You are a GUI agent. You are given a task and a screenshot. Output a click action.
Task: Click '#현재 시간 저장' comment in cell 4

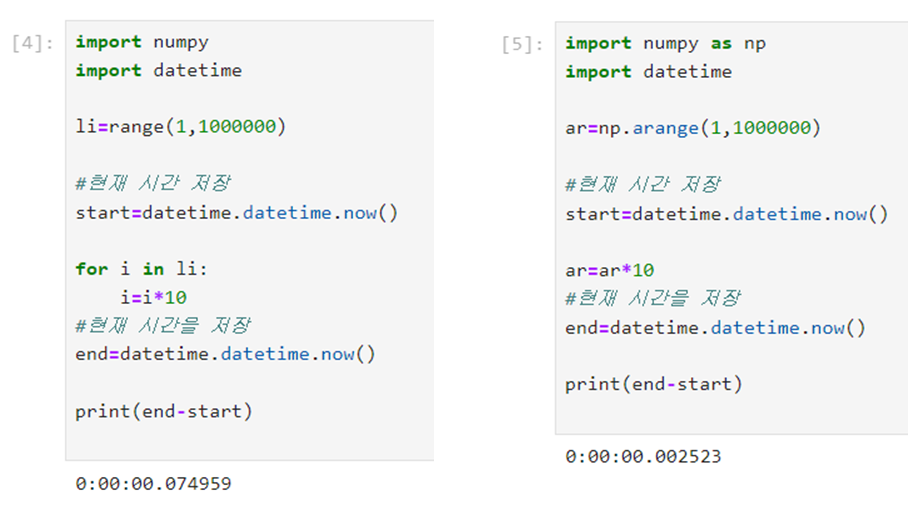(153, 184)
